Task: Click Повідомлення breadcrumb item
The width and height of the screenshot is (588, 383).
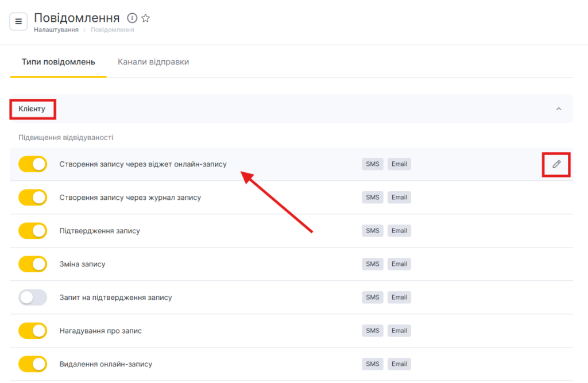Action: point(112,30)
